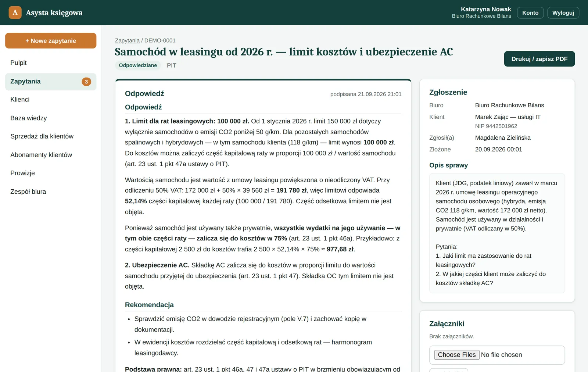Click the Zgłoszenie panel heading

pos(448,93)
